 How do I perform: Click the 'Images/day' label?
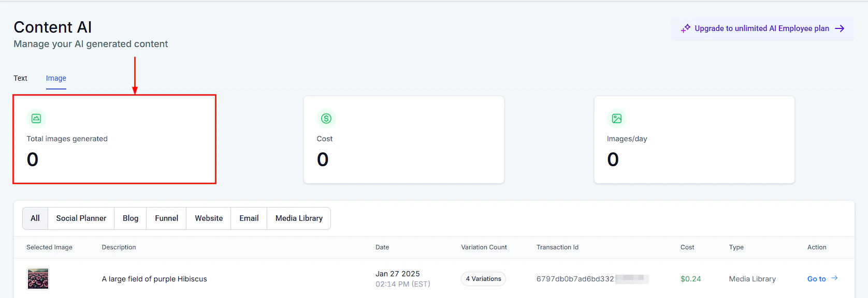coord(627,139)
